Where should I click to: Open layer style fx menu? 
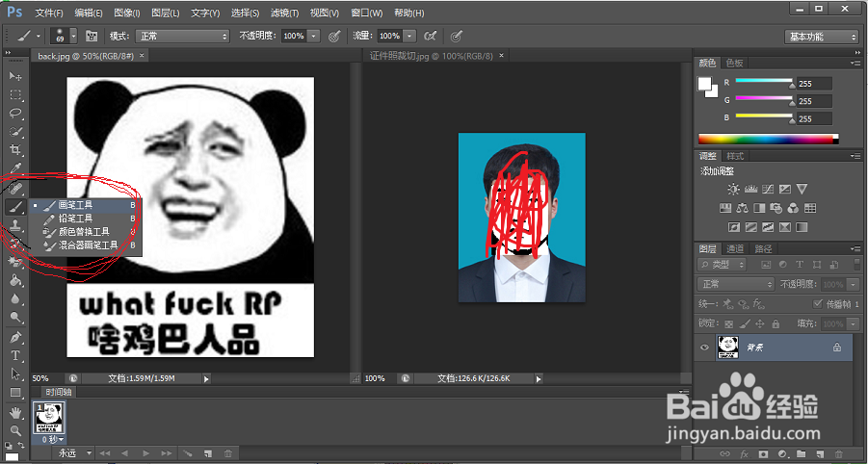point(745,454)
